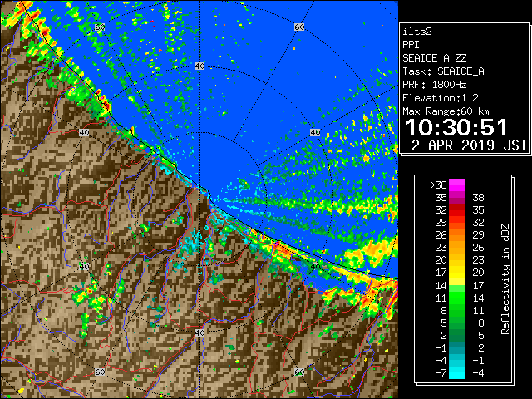Select the '2 APR 2019 JST' date
532x399 pixels.
coord(469,145)
